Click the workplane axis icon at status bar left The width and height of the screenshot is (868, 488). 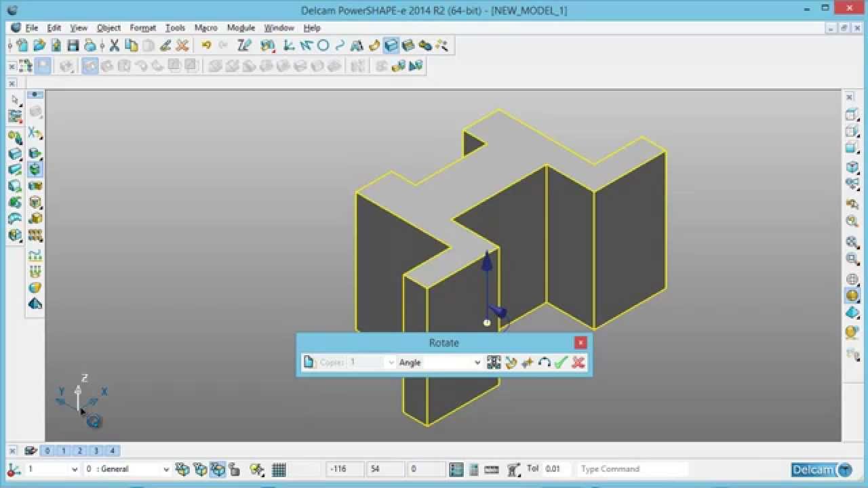(14, 469)
